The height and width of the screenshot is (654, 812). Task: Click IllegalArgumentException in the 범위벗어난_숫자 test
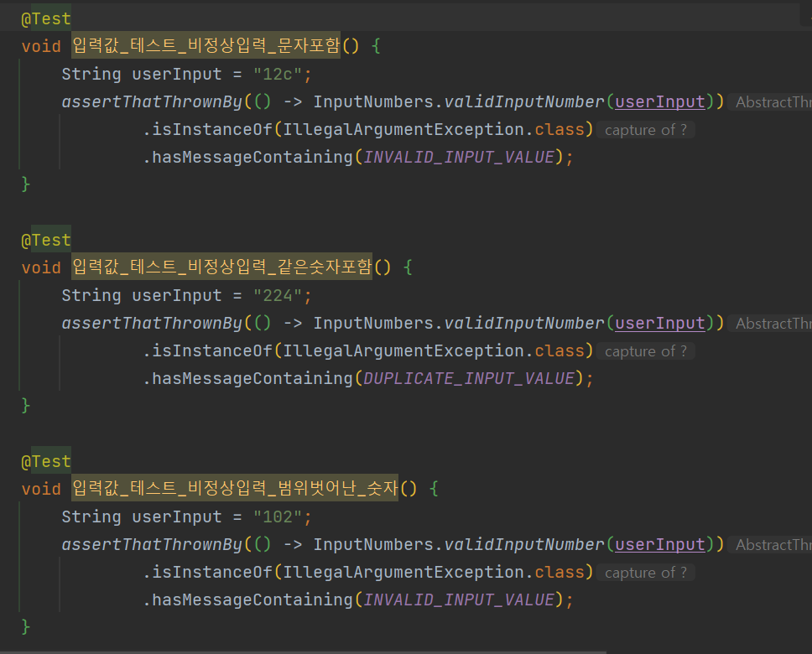(x=403, y=572)
